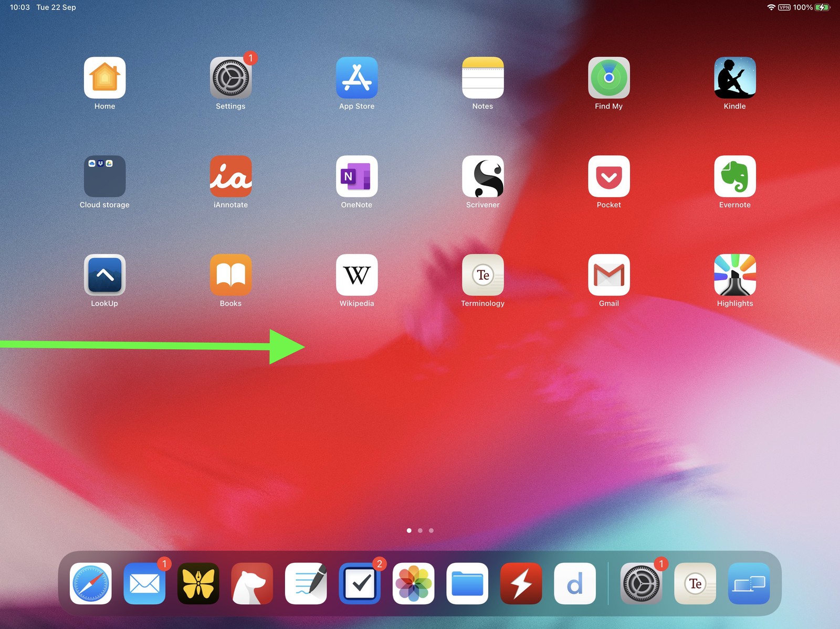Viewport: 840px width, 629px height.
Task: Launch the Kindle app
Action: pyautogui.click(x=734, y=78)
